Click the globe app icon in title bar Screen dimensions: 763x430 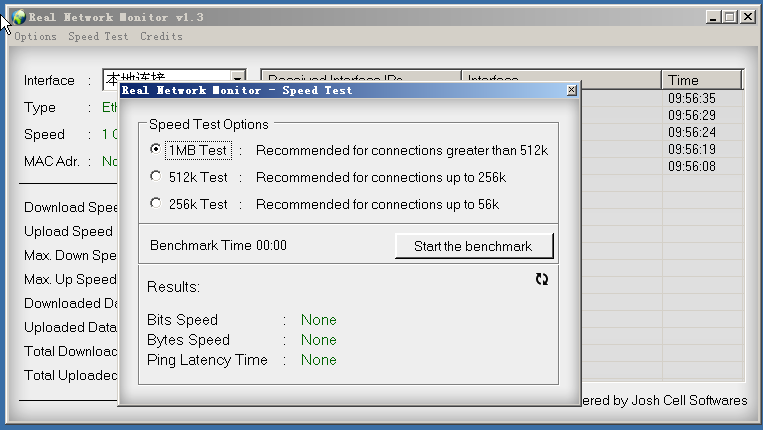[x=18, y=17]
